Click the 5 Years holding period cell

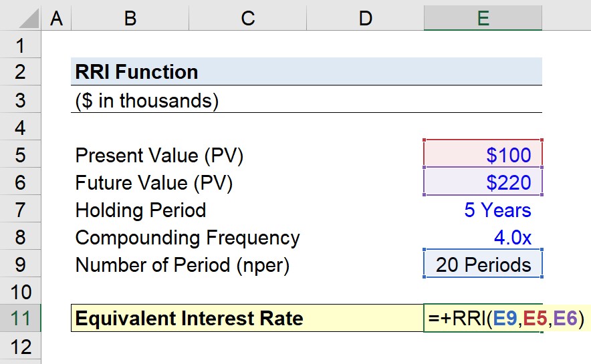[x=497, y=210]
